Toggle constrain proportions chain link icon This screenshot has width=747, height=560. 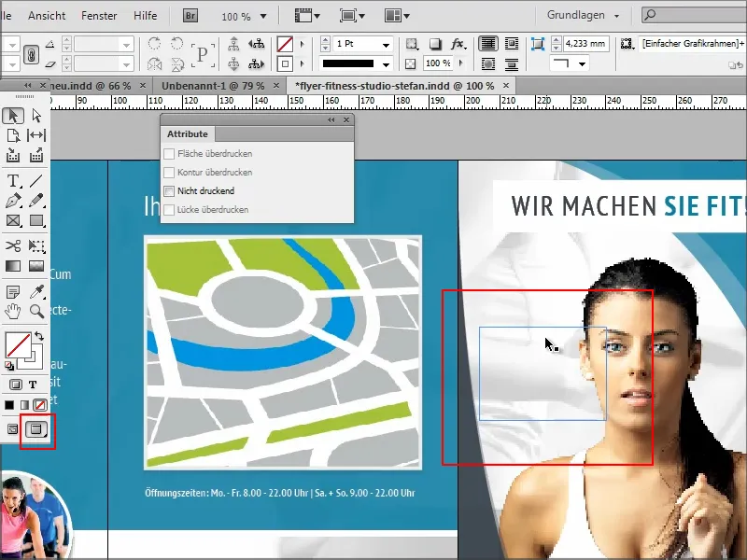pos(31,54)
